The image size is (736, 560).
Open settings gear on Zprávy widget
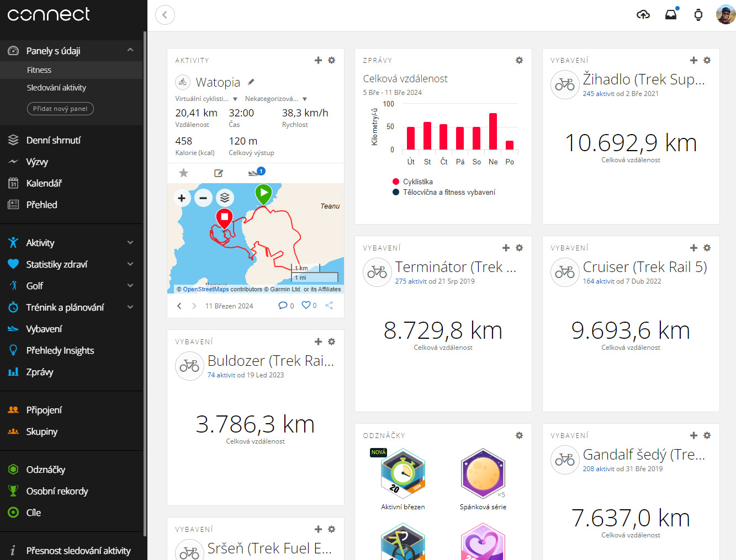point(519,60)
